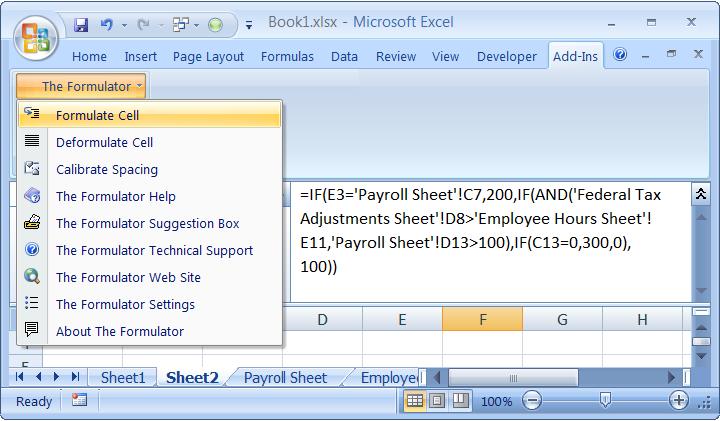Click the Deformulate Cell lines icon
The height and width of the screenshot is (421, 720).
(x=32, y=140)
